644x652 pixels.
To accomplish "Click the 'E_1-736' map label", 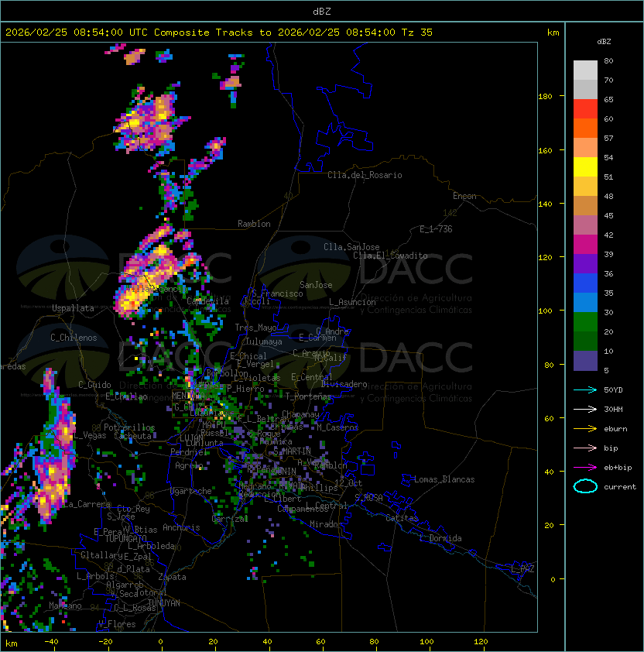I will point(436,229).
